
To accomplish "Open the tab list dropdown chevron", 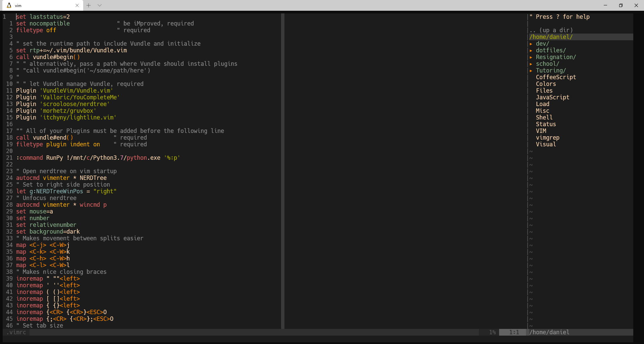I will click(x=100, y=5).
